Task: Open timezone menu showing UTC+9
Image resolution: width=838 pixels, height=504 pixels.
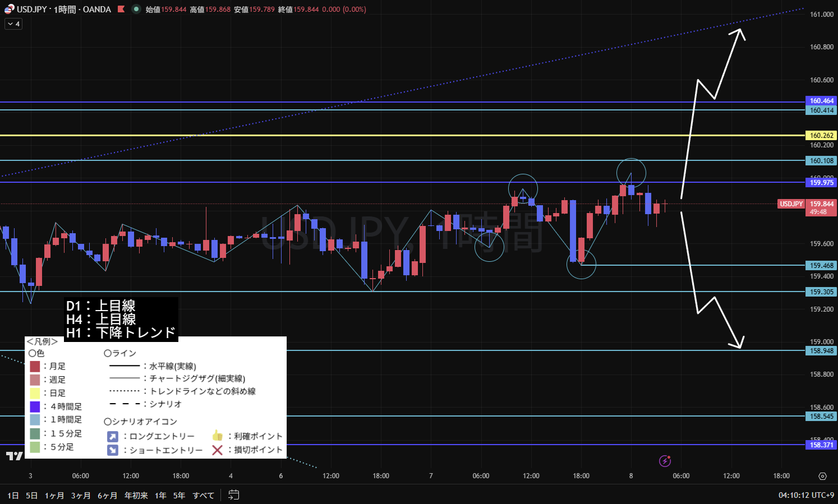Action: (806, 495)
